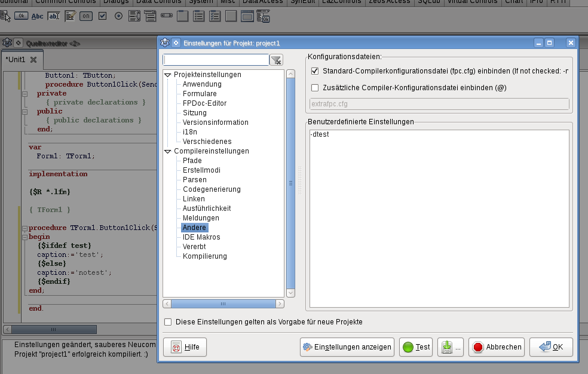588x374 pixels.
Task: Pick the TEdit component icon
Action: (54, 16)
